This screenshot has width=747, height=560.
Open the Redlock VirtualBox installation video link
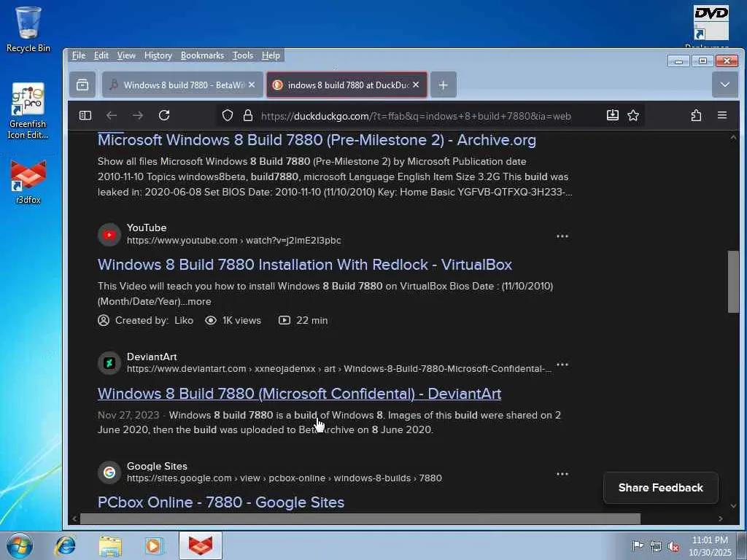(x=305, y=265)
